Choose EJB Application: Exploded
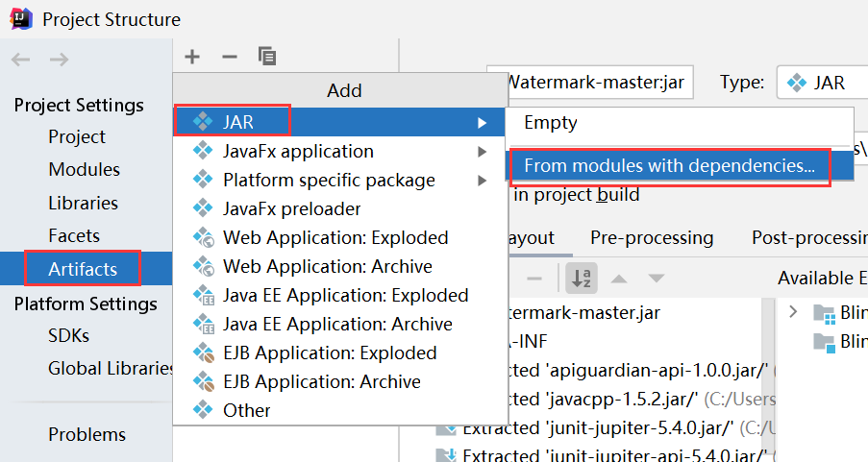The height and width of the screenshot is (462, 868). click(x=340, y=353)
